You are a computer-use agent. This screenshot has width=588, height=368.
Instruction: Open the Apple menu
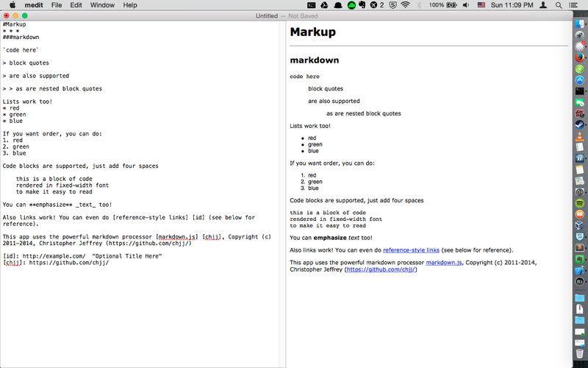coord(12,5)
